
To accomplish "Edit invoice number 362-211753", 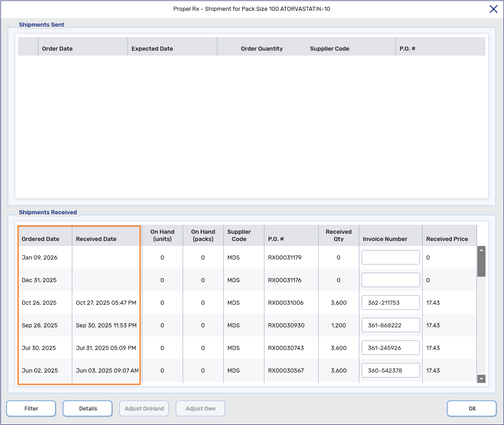I will click(x=391, y=302).
